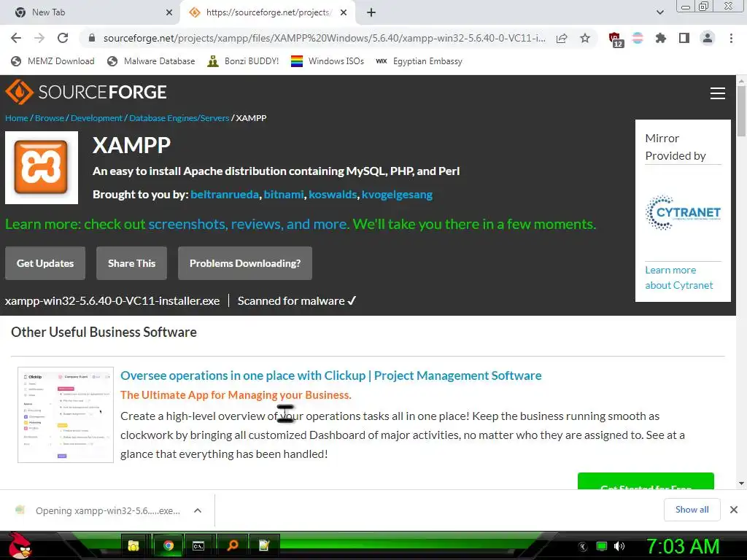
Task: Select the sourceforge.net projects tab
Action: (x=268, y=12)
